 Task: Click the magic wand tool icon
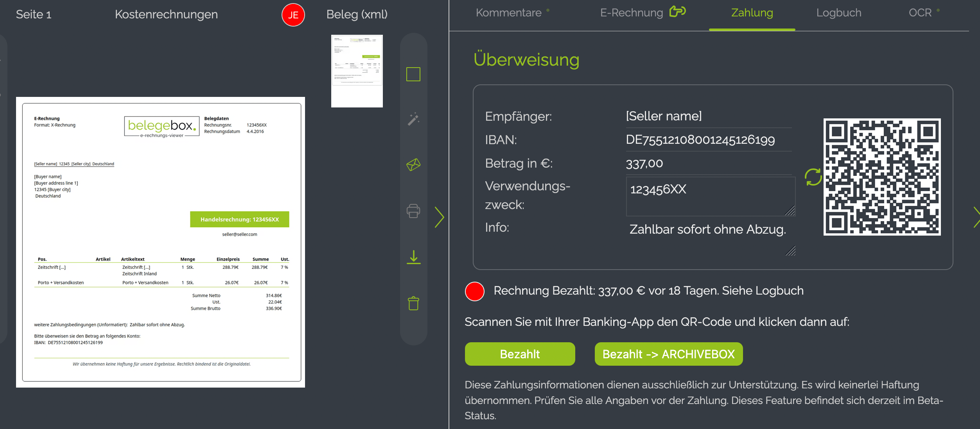click(x=413, y=119)
